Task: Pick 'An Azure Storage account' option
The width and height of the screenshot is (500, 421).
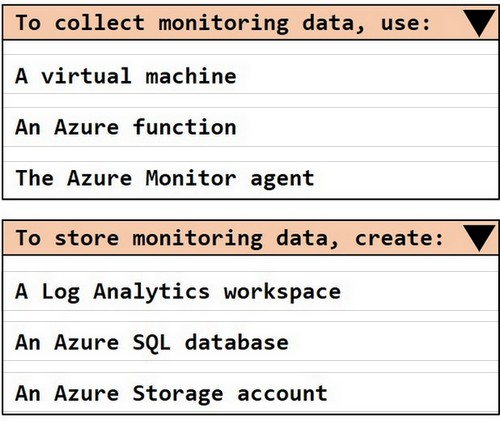Action: pyautogui.click(x=250, y=393)
